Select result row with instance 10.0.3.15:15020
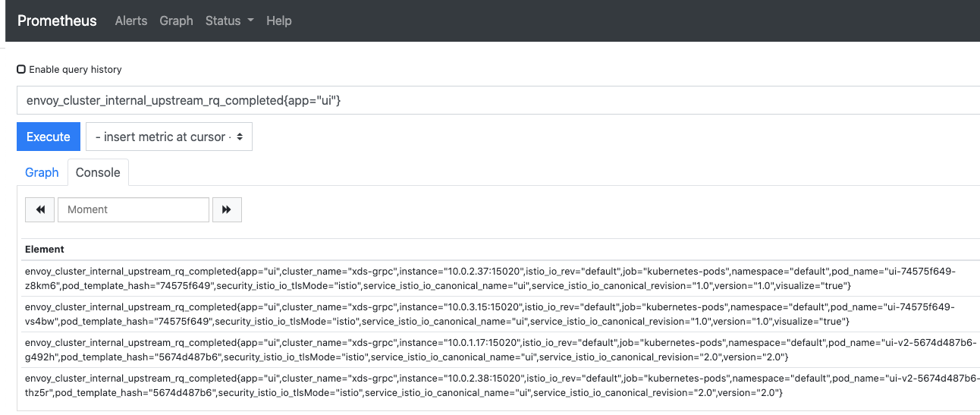Viewport: 980px width, 415px height. pos(490,314)
